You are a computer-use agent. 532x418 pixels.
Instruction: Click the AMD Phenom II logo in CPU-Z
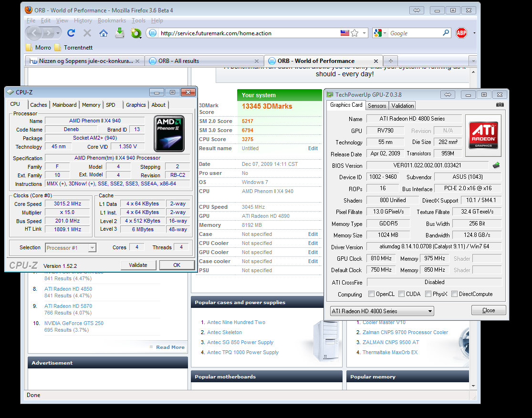coord(169,133)
